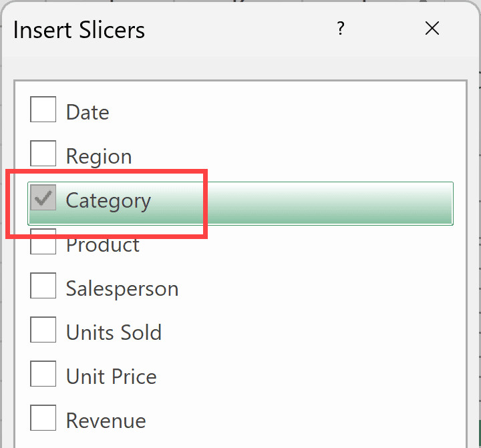Close the Insert Slicers dialog
The height and width of the screenshot is (448, 481).
click(432, 29)
